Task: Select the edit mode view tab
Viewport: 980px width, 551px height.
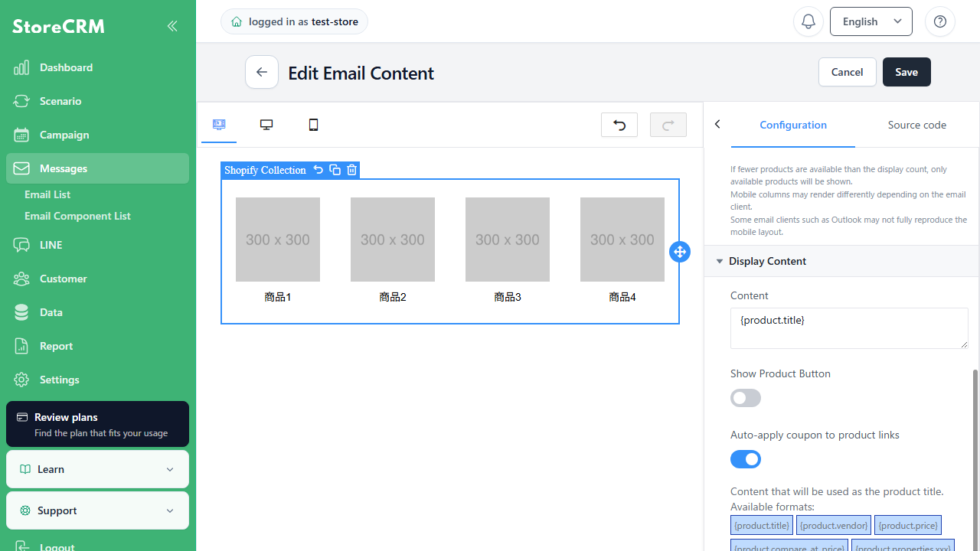Action: click(x=219, y=125)
